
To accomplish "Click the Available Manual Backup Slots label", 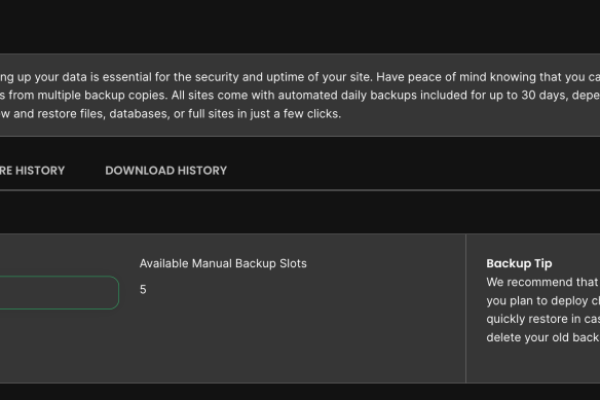I will coord(223,264).
